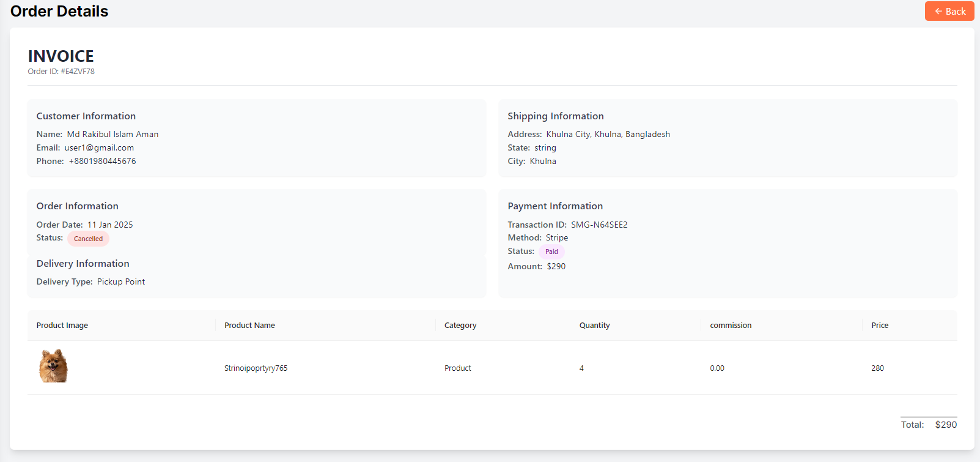Click the commission column header
This screenshot has width=980, height=462.
731,326
